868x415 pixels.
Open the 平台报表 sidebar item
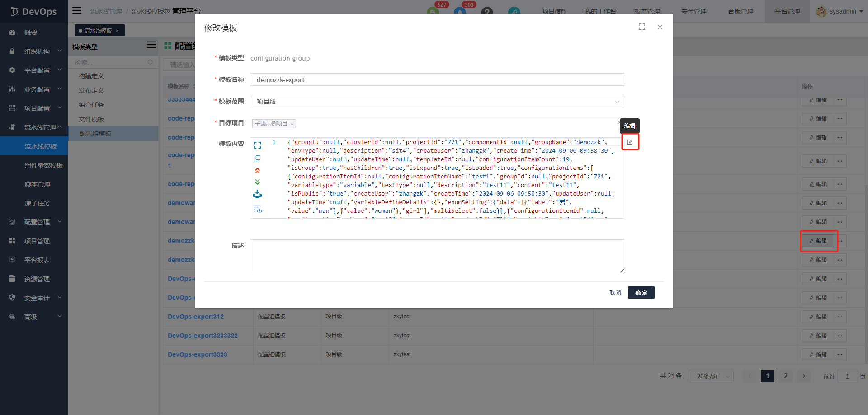click(34, 260)
